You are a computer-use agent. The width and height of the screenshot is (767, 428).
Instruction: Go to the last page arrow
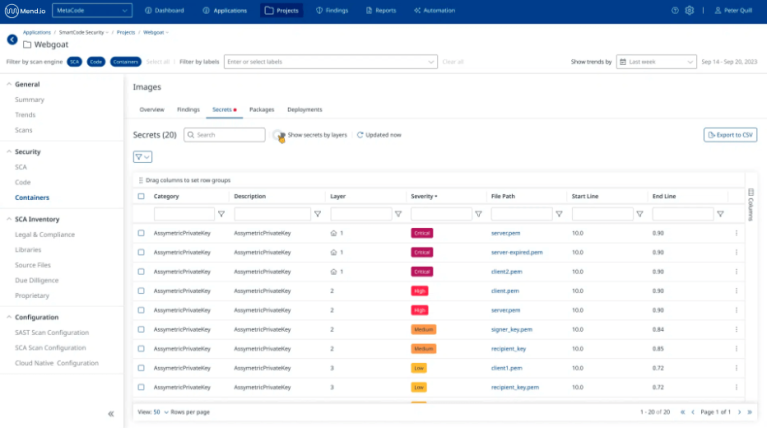click(750, 412)
